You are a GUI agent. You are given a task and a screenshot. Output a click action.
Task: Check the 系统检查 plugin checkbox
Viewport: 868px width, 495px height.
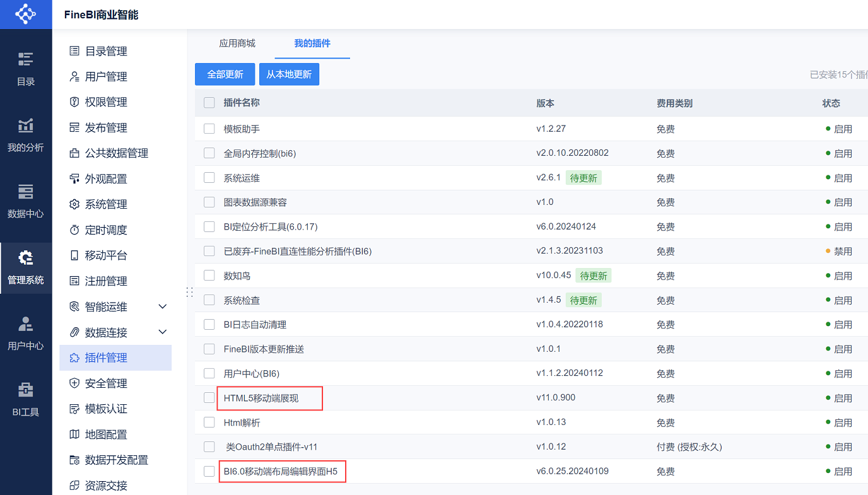pyautogui.click(x=209, y=300)
